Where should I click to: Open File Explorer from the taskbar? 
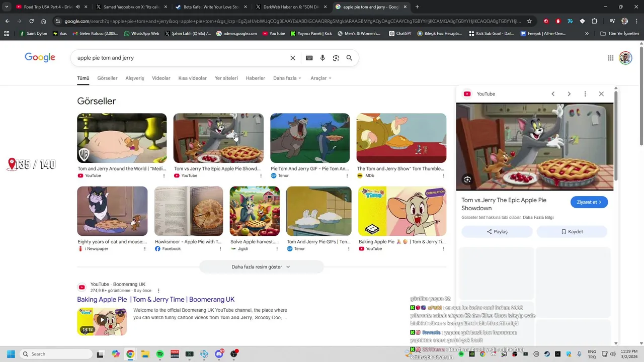145,354
